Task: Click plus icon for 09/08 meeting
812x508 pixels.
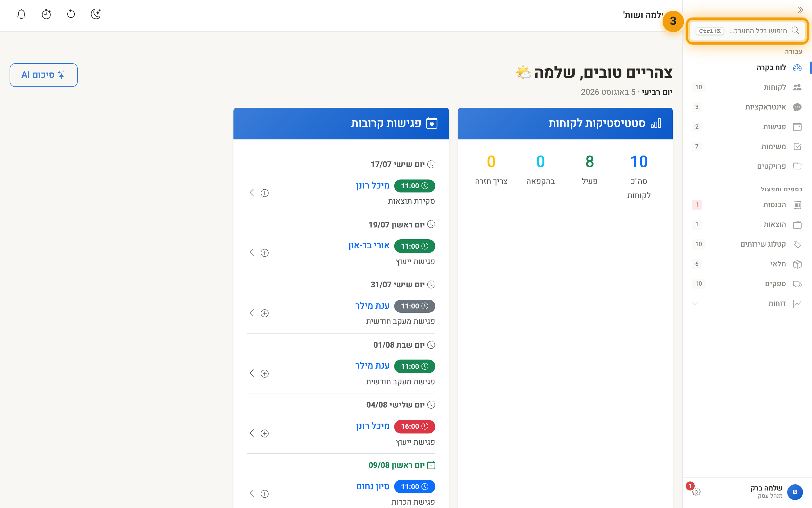Action: (x=265, y=494)
